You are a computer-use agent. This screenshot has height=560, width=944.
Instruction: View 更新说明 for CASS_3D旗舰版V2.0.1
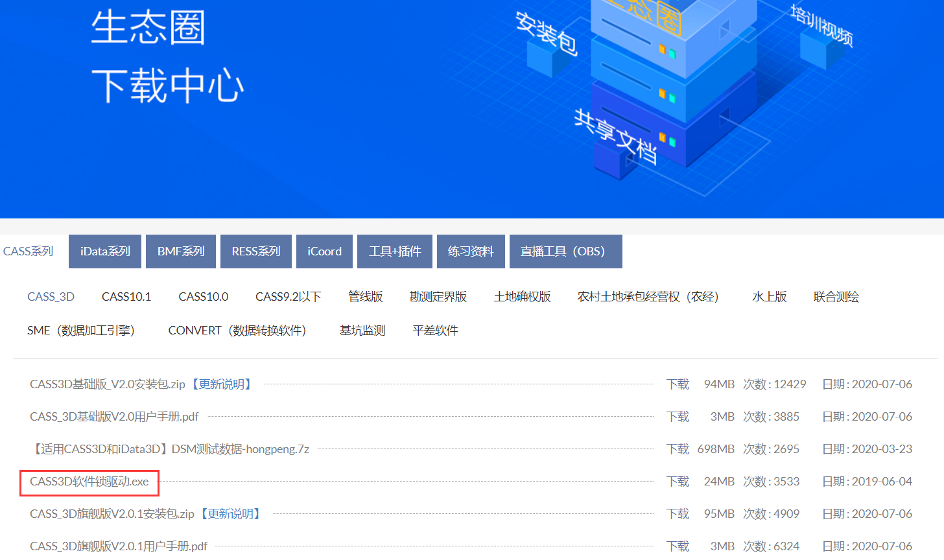(231, 514)
